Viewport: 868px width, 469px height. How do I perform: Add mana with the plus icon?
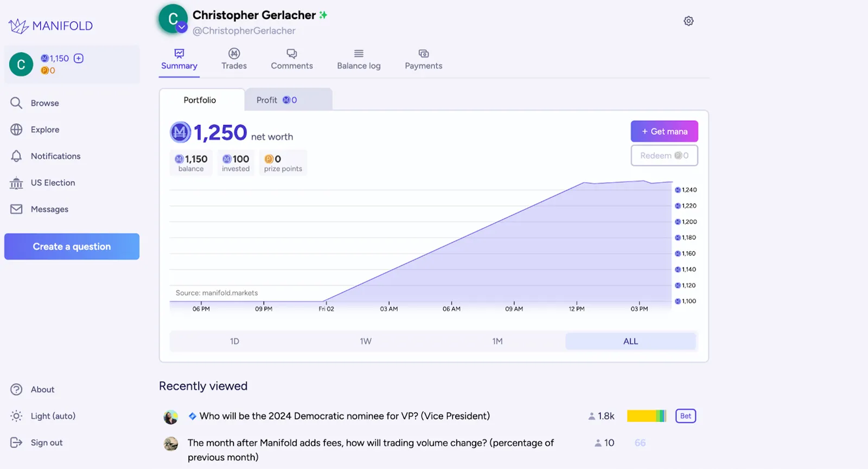point(79,59)
